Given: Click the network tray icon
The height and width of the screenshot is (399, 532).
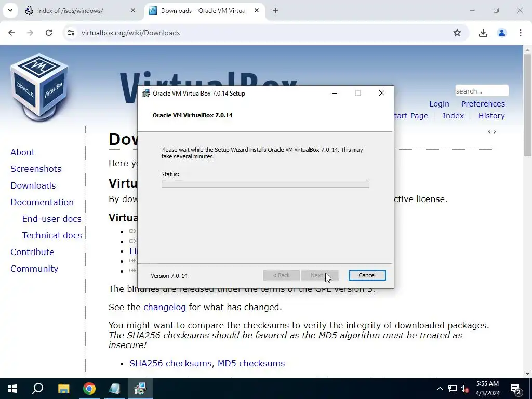Looking at the screenshot, I should [x=453, y=389].
